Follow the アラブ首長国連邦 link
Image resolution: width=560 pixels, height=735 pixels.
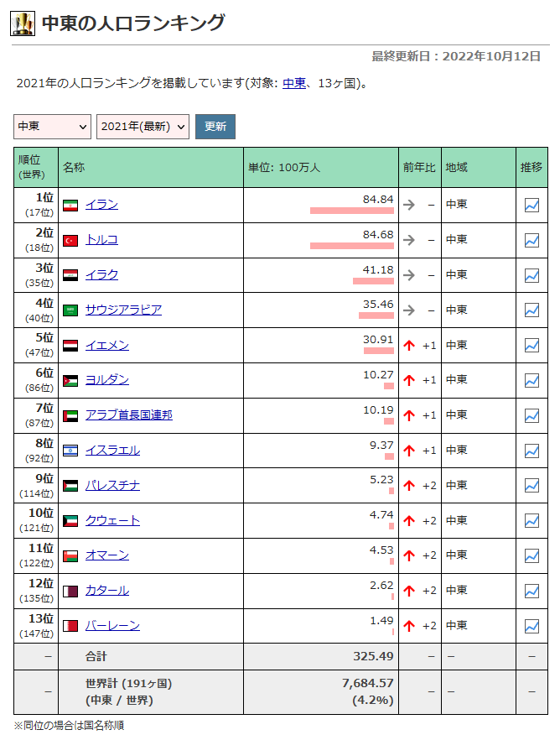coord(128,415)
